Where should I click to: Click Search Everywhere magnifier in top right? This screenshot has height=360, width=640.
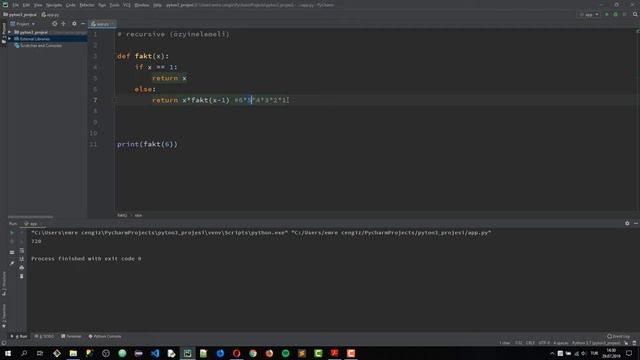(635, 14)
